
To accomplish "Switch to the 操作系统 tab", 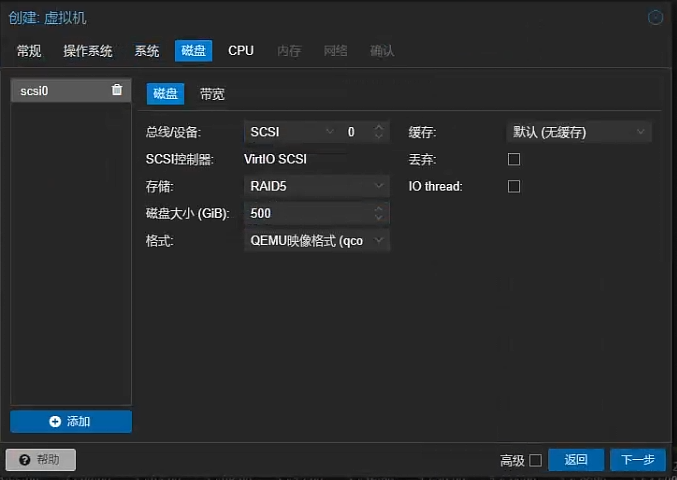I will (88, 51).
